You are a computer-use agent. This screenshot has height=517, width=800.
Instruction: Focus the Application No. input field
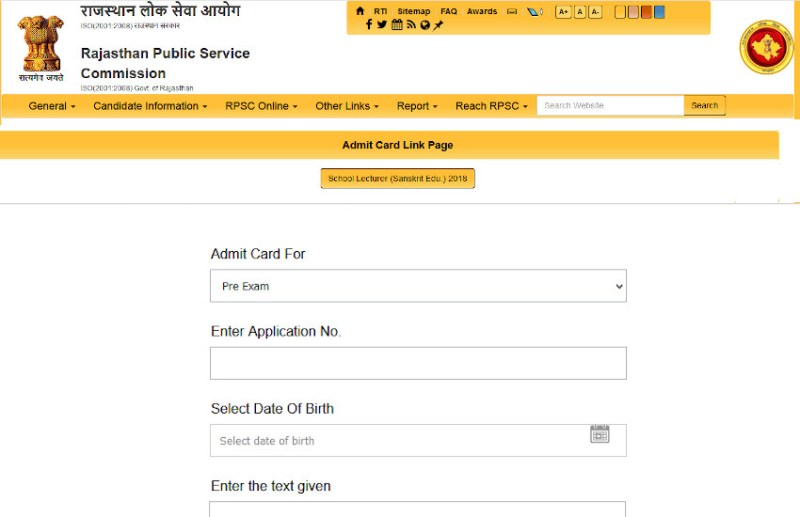[418, 363]
